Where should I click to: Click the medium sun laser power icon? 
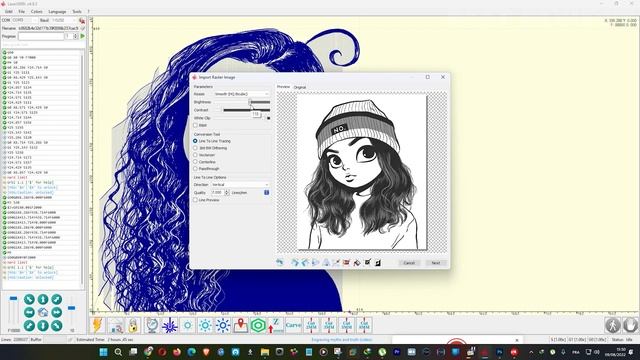[205, 325]
